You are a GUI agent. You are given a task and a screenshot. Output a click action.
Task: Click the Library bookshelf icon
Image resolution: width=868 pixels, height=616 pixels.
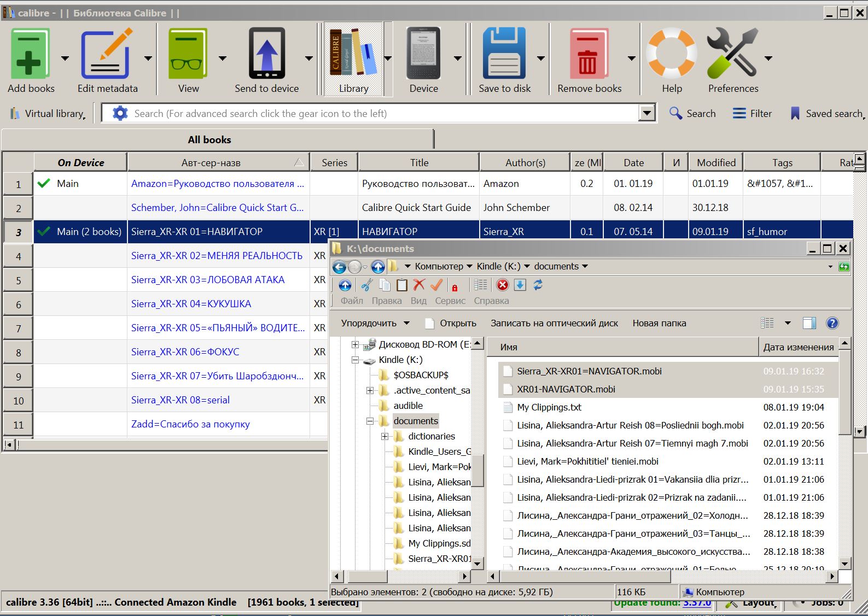[x=353, y=54]
